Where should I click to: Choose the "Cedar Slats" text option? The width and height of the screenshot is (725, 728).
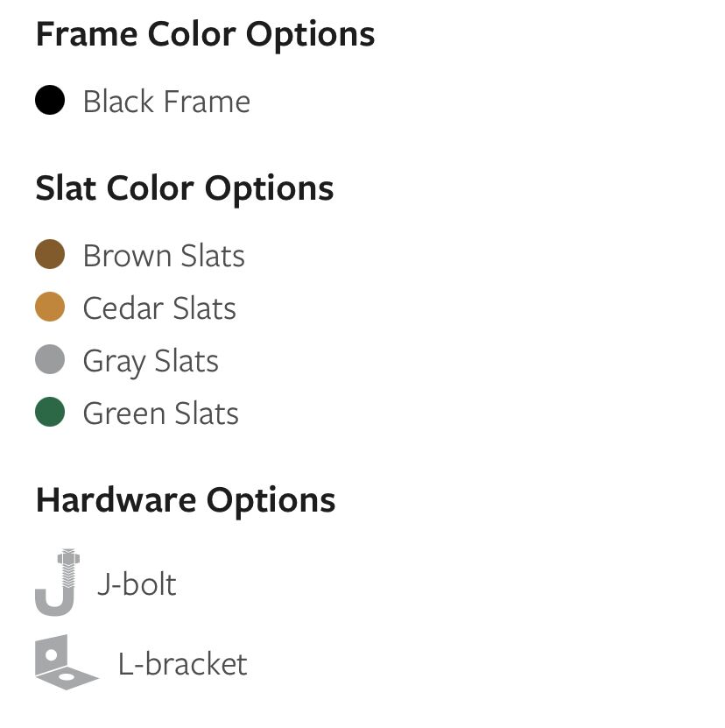click(x=159, y=308)
